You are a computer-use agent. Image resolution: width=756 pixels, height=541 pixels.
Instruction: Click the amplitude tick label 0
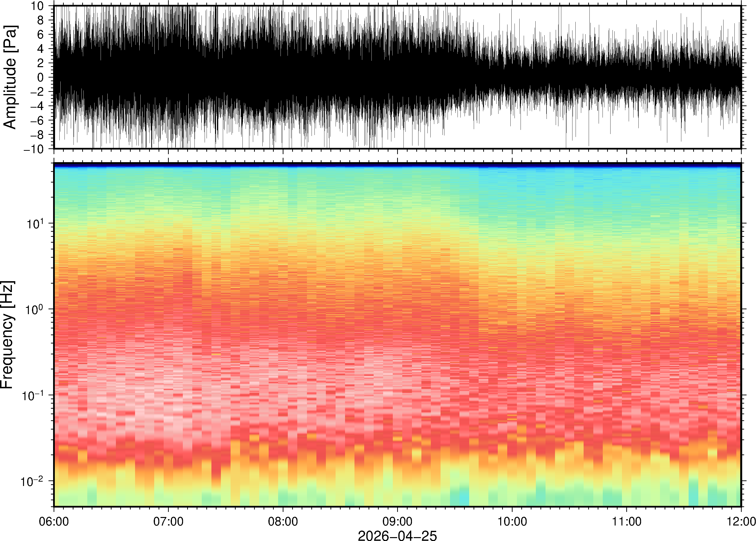pos(41,77)
